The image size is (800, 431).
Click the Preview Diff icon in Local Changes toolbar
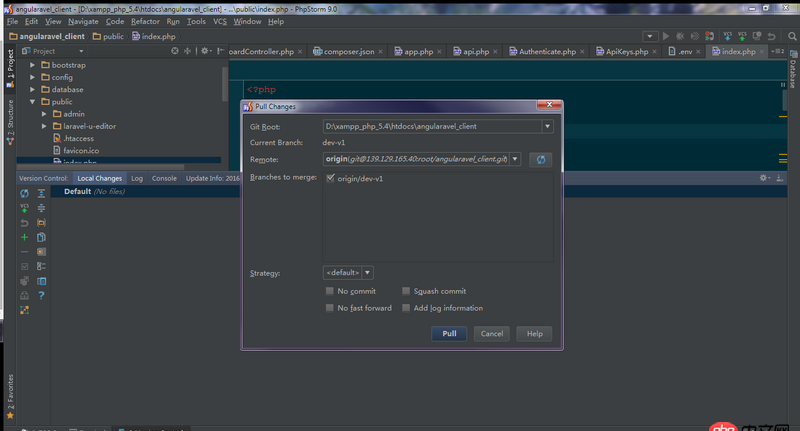click(41, 281)
